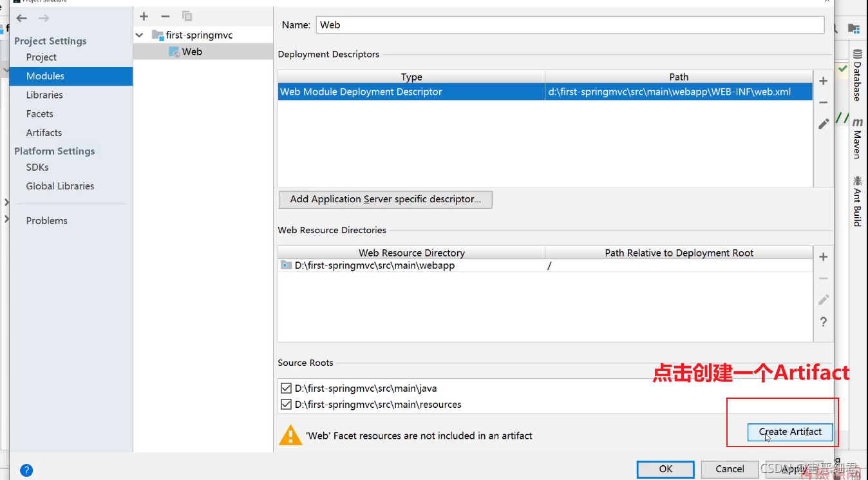Toggle src\main\resources source root checkbox
Image resolution: width=868 pixels, height=480 pixels.
click(286, 405)
